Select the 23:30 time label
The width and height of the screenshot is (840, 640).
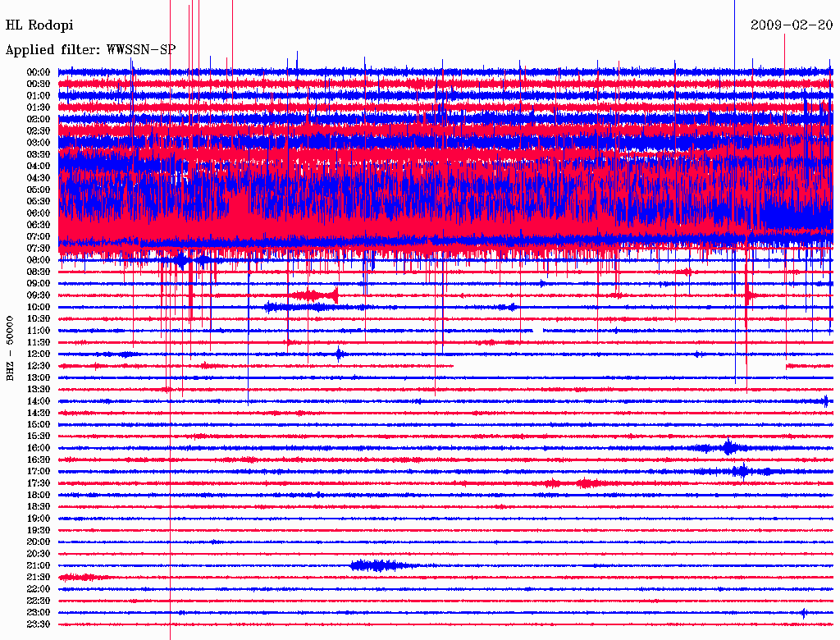39,624
